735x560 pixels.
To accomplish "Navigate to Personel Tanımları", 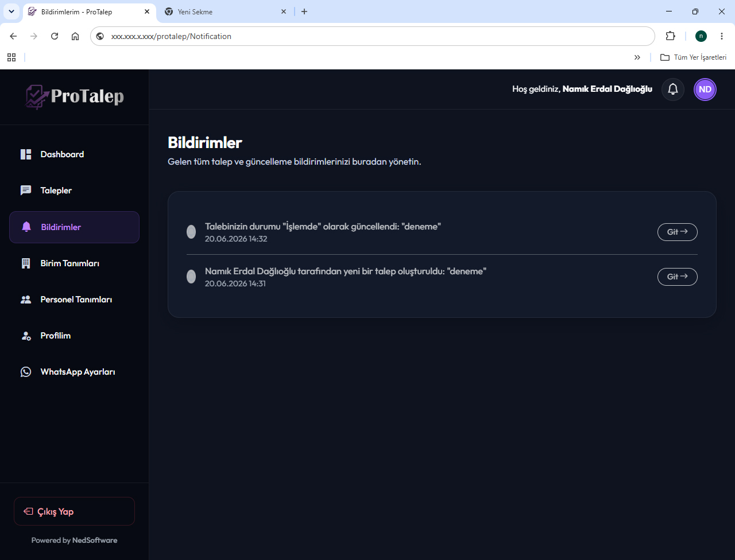I will (x=74, y=300).
